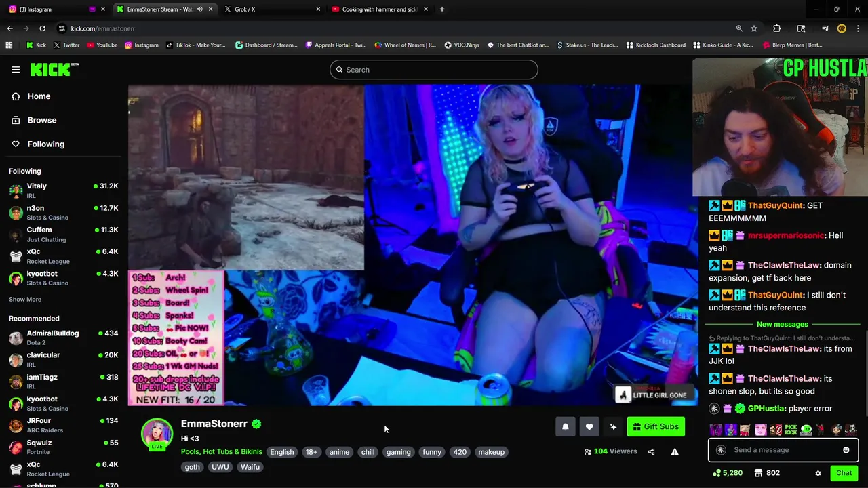This screenshot has height=488, width=868.
Task: Open Following in sidebar
Action: coord(45,144)
